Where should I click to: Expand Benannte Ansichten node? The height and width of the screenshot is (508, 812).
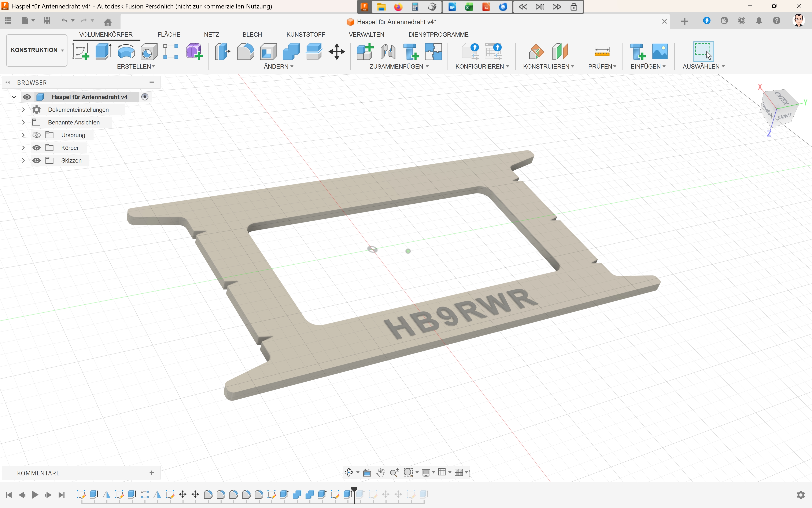[x=23, y=122]
